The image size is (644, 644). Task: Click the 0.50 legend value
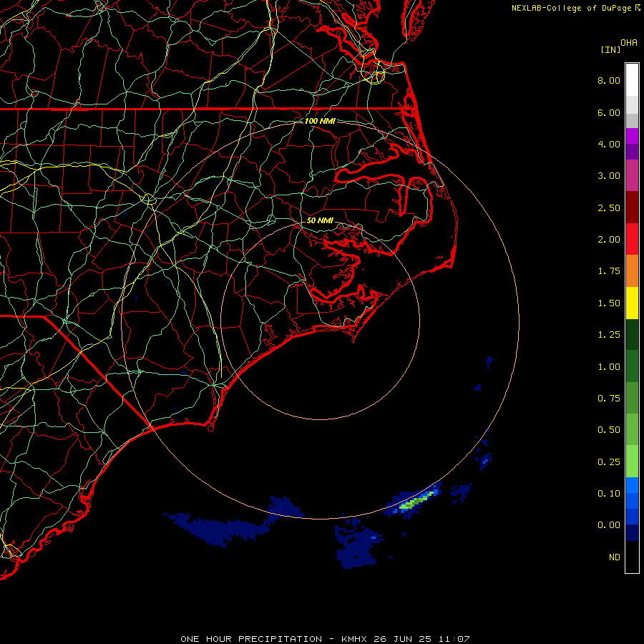[x=609, y=430]
